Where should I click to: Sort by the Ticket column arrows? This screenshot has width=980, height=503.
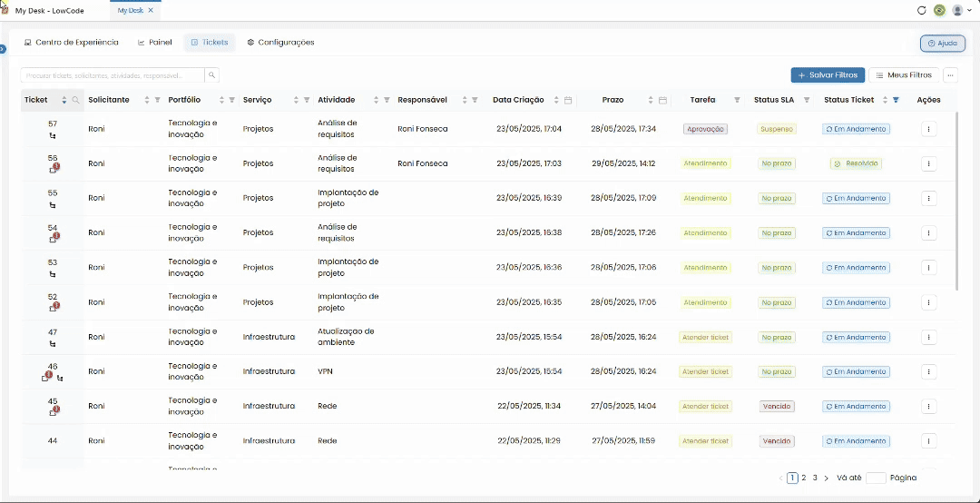tap(64, 100)
